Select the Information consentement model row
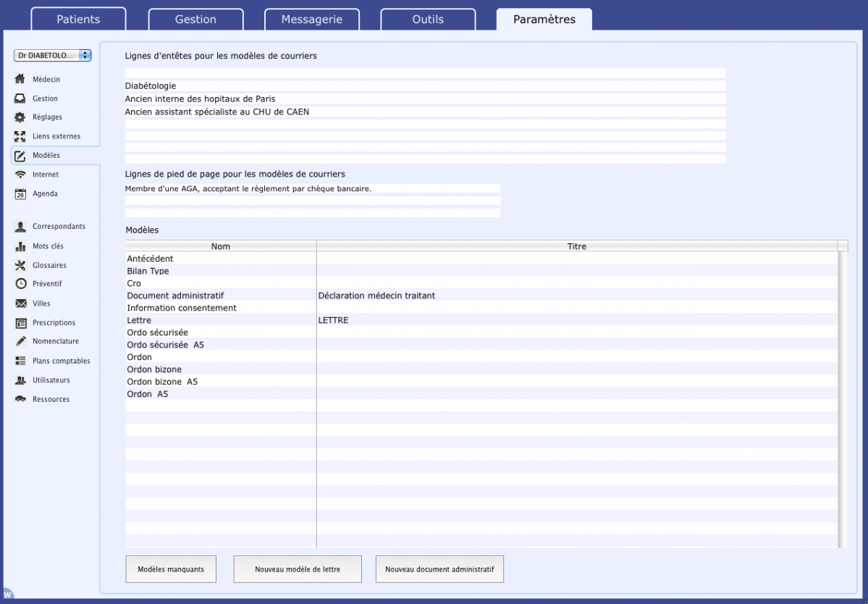The image size is (868, 604). click(x=481, y=308)
